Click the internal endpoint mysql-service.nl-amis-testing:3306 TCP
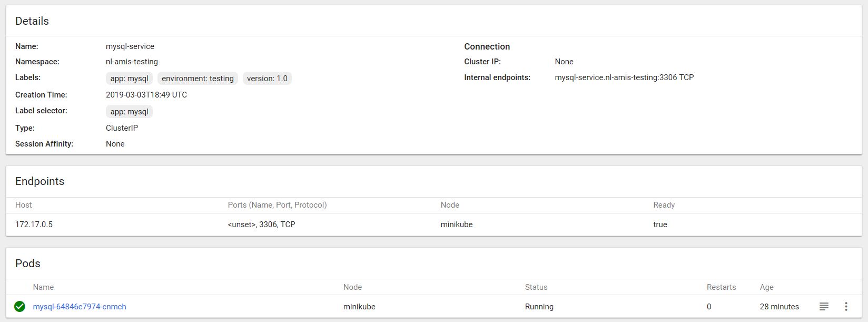 point(624,77)
